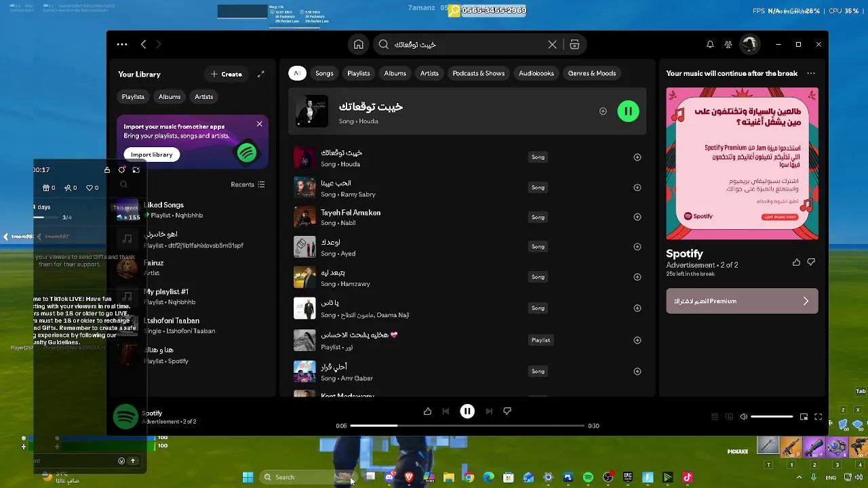Screen dimensions: 868x488
Task: Skip to the next track
Action: [489, 411]
